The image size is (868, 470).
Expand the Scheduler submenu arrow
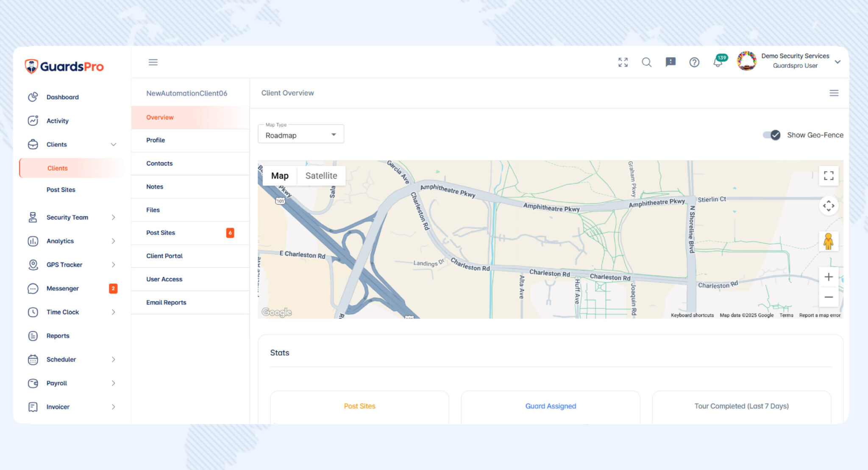(113, 360)
